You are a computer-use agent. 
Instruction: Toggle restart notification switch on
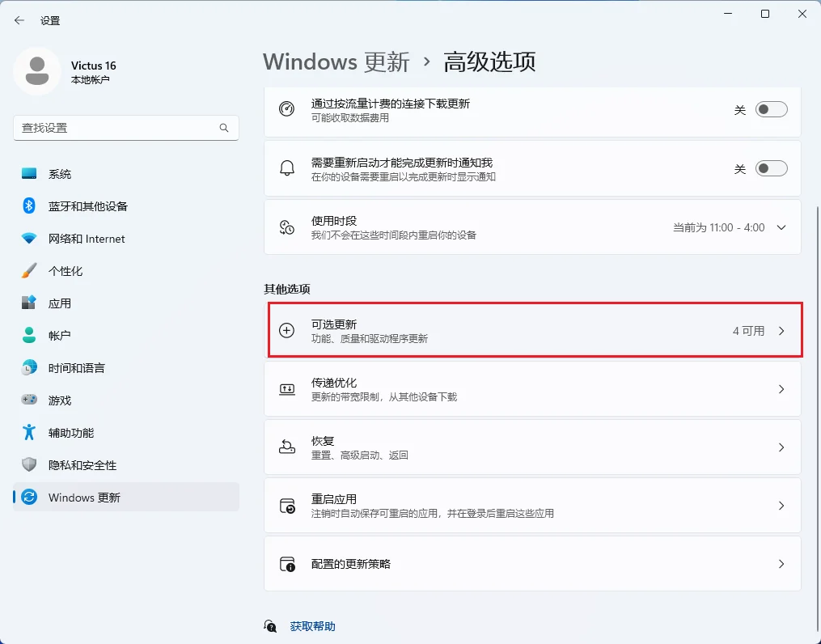(770, 168)
